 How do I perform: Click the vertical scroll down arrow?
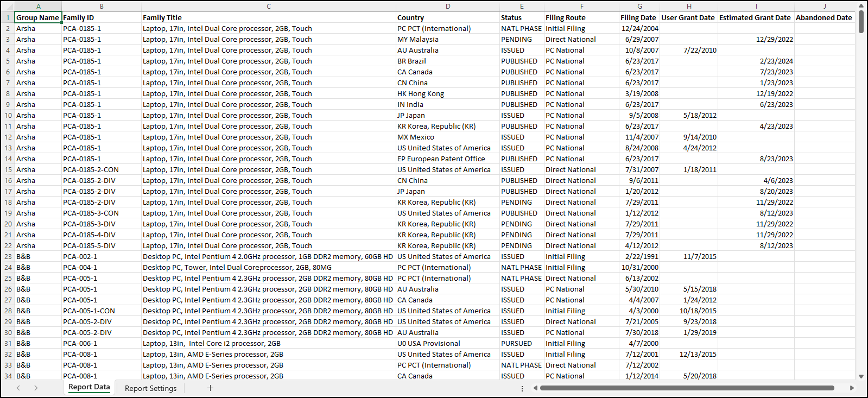pos(861,376)
